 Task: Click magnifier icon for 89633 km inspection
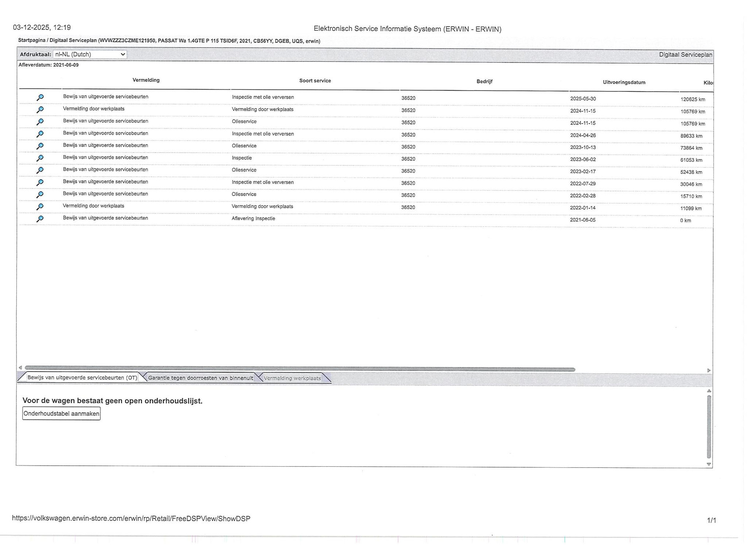click(40, 134)
